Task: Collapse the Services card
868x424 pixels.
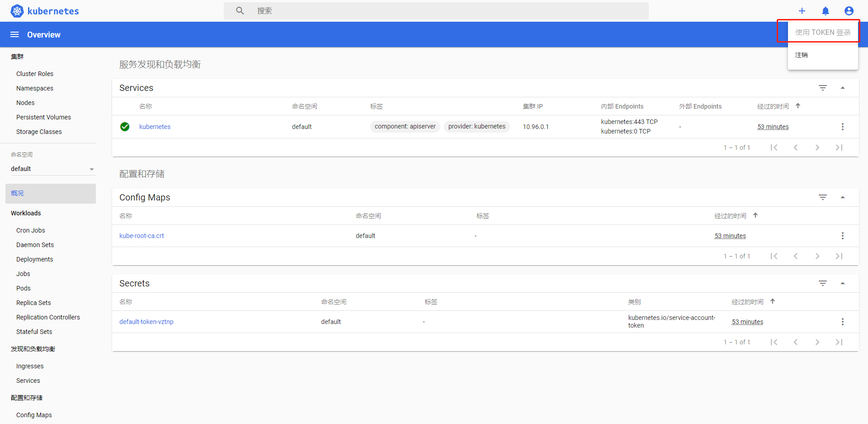Action: (x=843, y=88)
